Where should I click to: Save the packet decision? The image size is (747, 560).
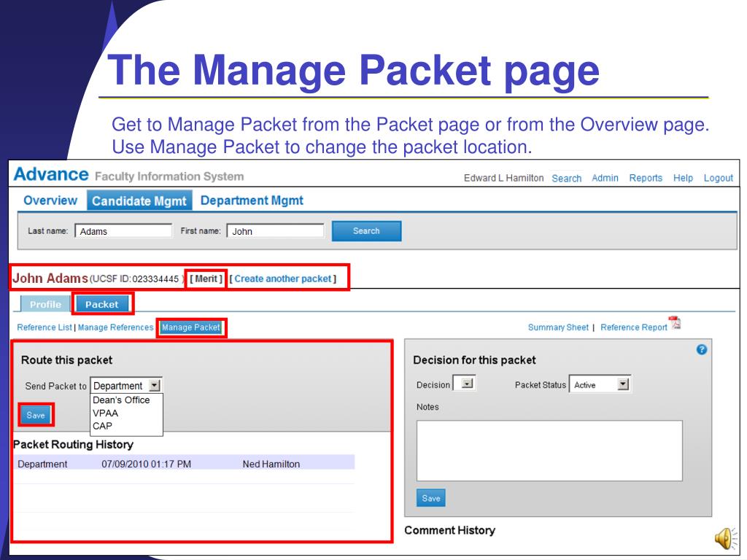[x=430, y=498]
